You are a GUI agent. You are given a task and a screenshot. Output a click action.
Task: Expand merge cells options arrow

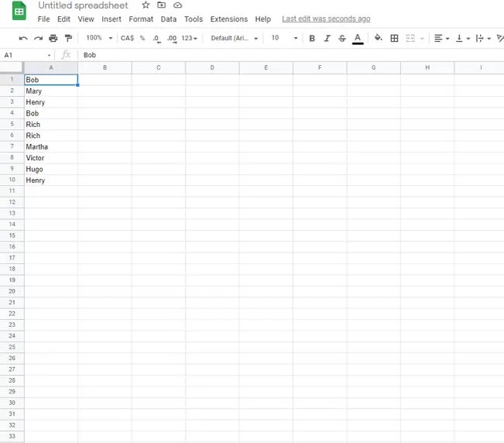click(x=423, y=39)
